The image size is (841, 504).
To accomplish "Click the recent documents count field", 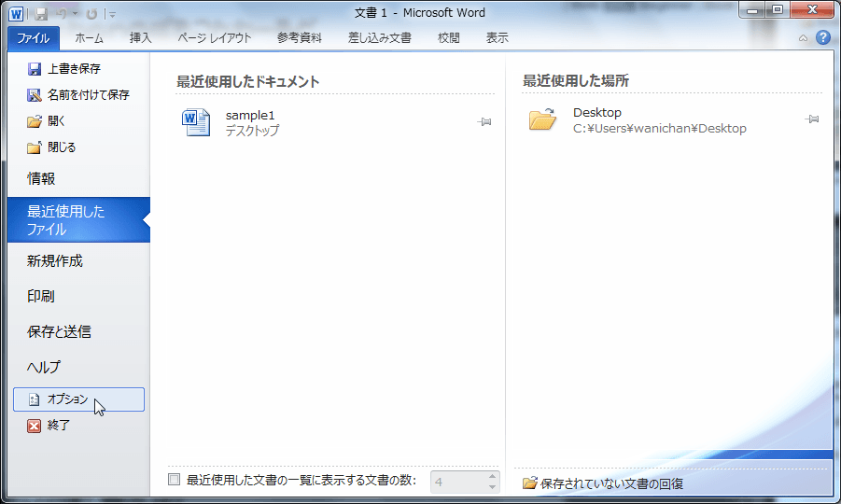I will (459, 482).
